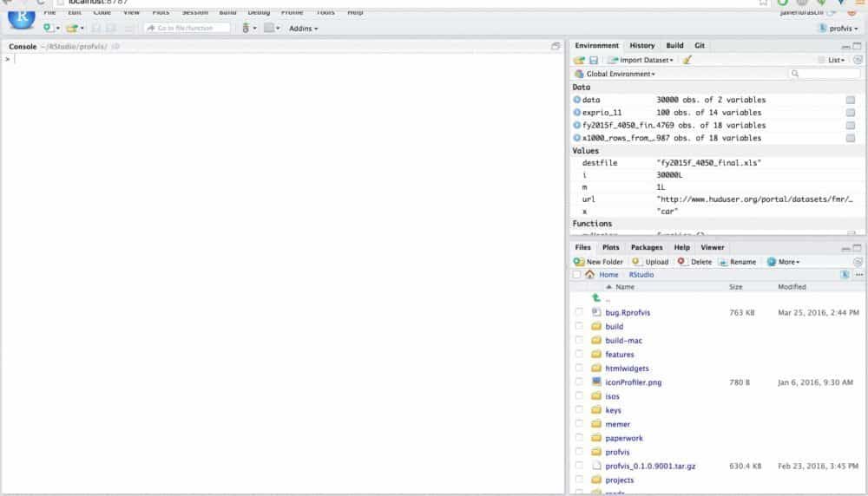Clear environment with the broom icon
Screen dimensions: 868x496
coord(687,60)
